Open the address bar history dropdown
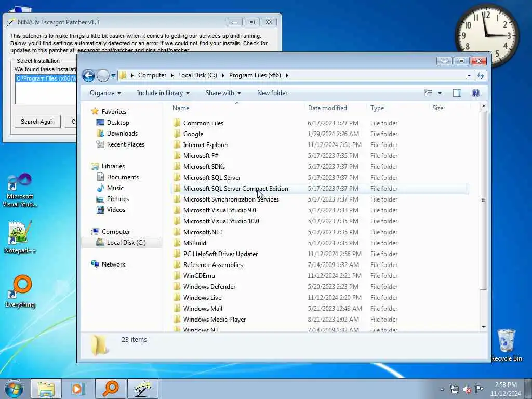This screenshot has height=399, width=532. pyautogui.click(x=469, y=76)
